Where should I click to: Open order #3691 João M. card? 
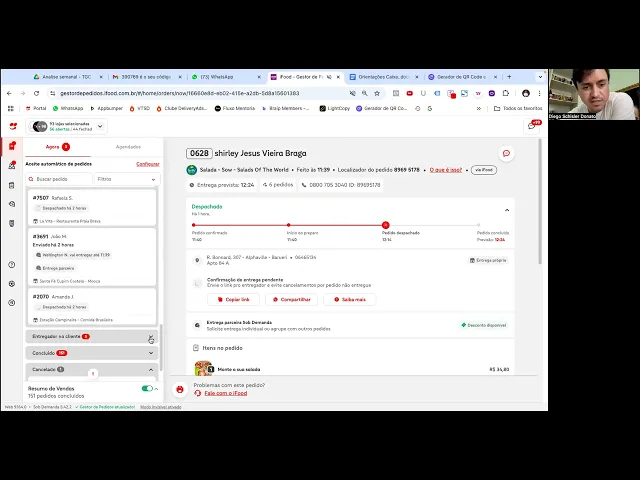coord(92,257)
